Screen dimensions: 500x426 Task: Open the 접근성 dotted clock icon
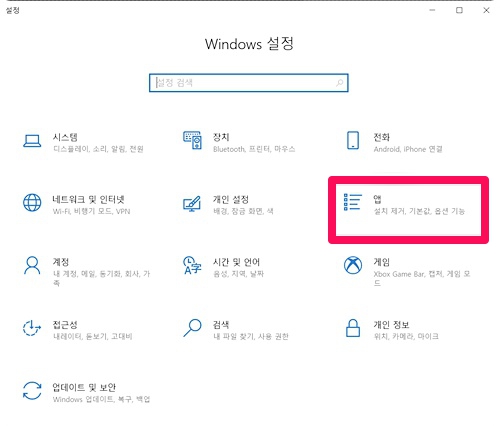pyautogui.click(x=32, y=328)
